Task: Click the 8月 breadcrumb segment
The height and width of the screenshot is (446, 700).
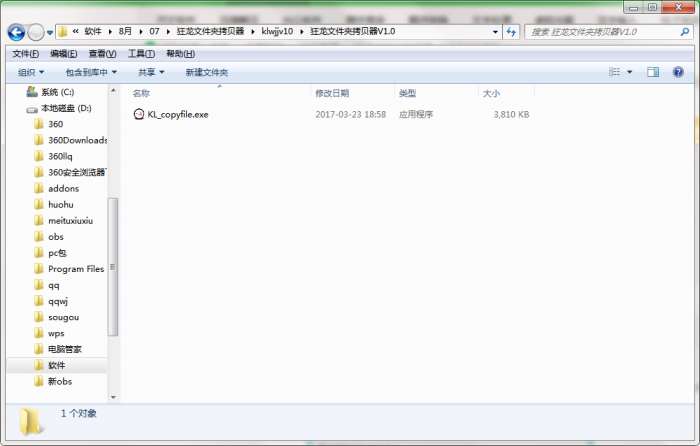Action: pyautogui.click(x=125, y=32)
